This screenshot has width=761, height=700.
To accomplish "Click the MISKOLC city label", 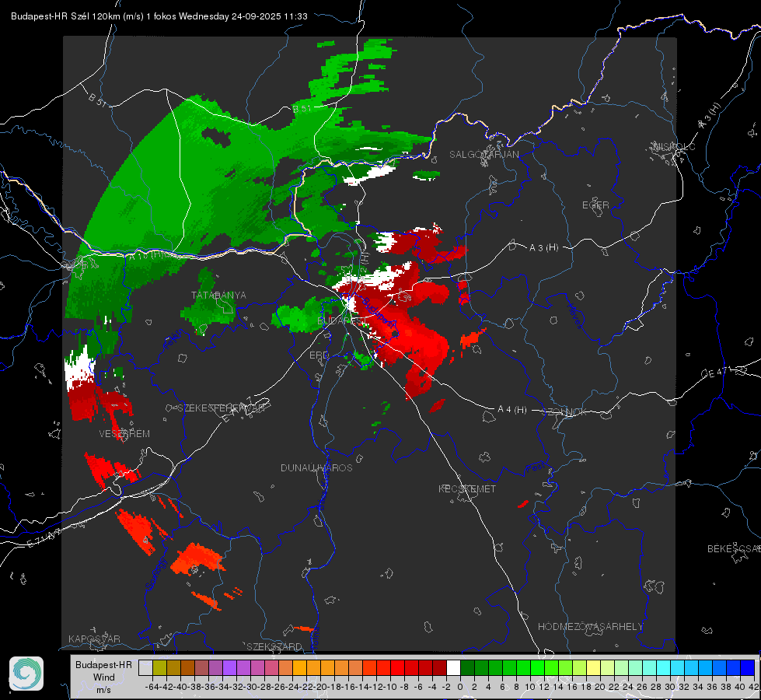I will (674, 146).
